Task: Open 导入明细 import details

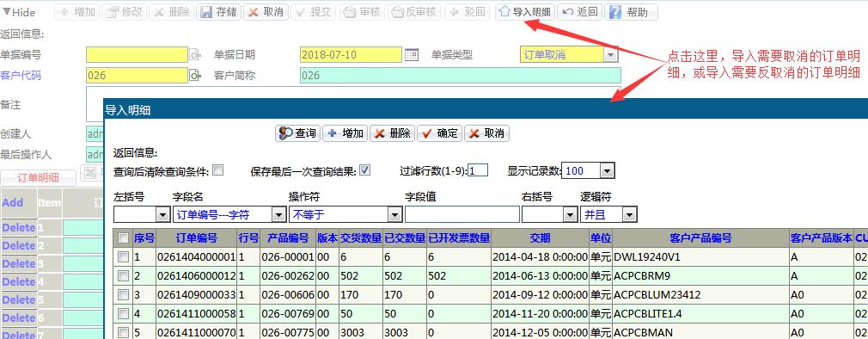Action: [524, 12]
